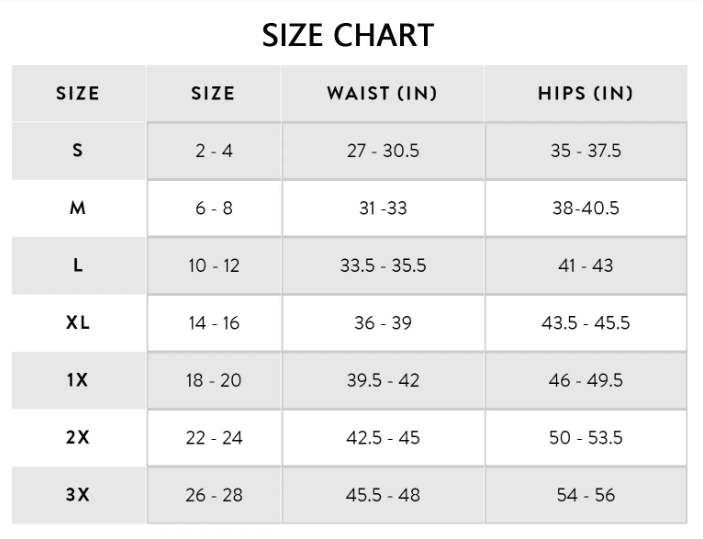Screen dimensions: 703x539
Task: Select the L size row label
Action: point(78,266)
